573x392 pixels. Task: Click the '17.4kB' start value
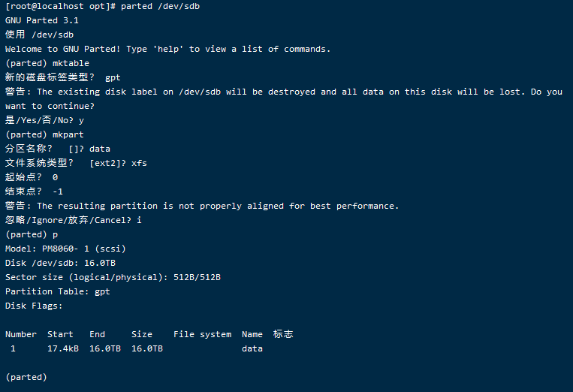(x=63, y=348)
